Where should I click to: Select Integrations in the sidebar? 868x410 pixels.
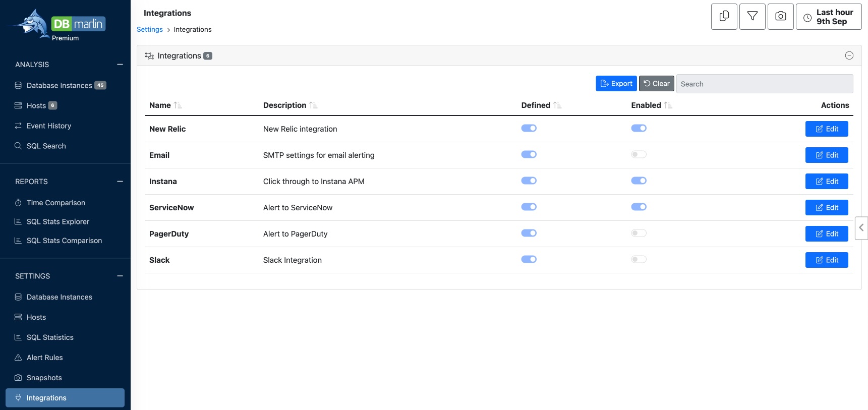point(65,398)
